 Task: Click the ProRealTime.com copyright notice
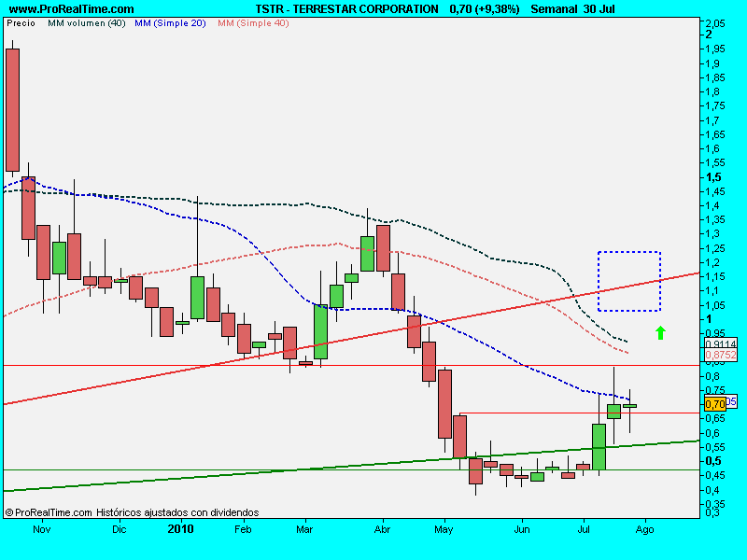pos(132,512)
